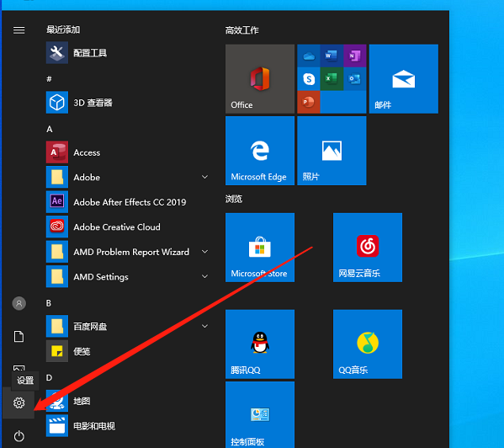Open the 控制面板 tile
Viewport: 504px width, 448px height.
click(260, 415)
